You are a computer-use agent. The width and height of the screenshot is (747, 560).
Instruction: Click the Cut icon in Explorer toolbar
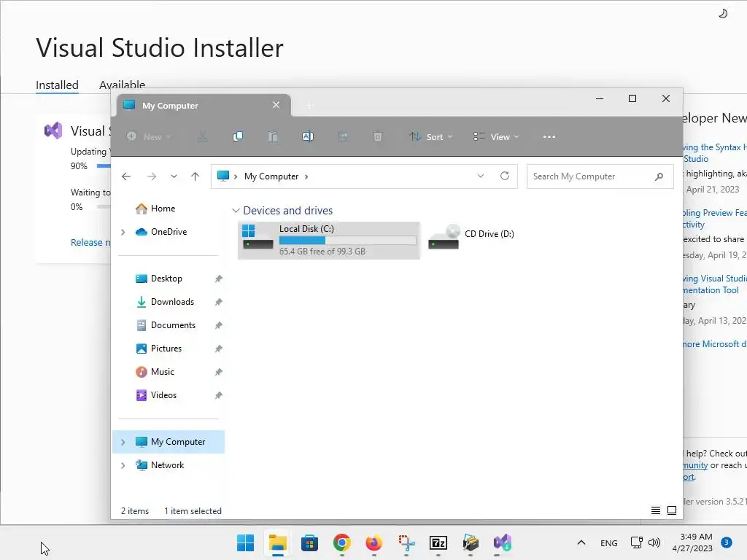(x=203, y=136)
